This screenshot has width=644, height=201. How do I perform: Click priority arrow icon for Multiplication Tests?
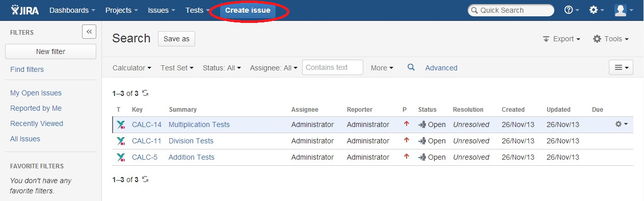(406, 124)
